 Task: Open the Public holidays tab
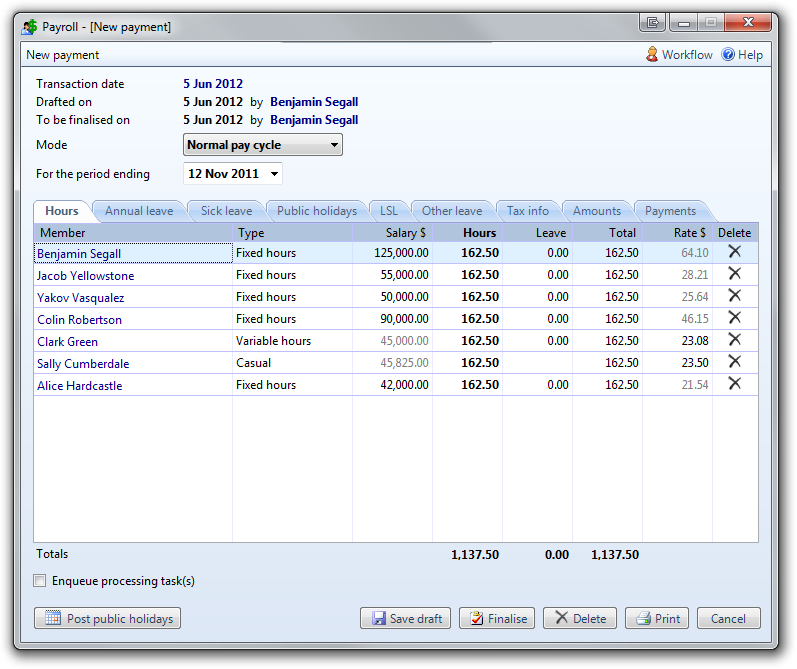[317, 211]
